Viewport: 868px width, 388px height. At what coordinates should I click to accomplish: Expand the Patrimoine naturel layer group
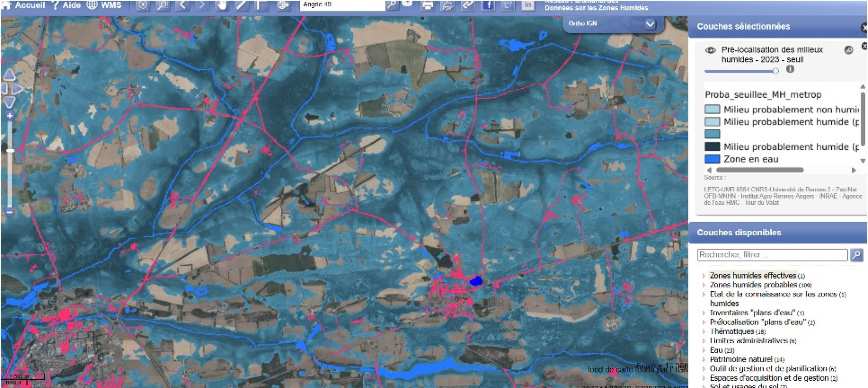coord(704,359)
